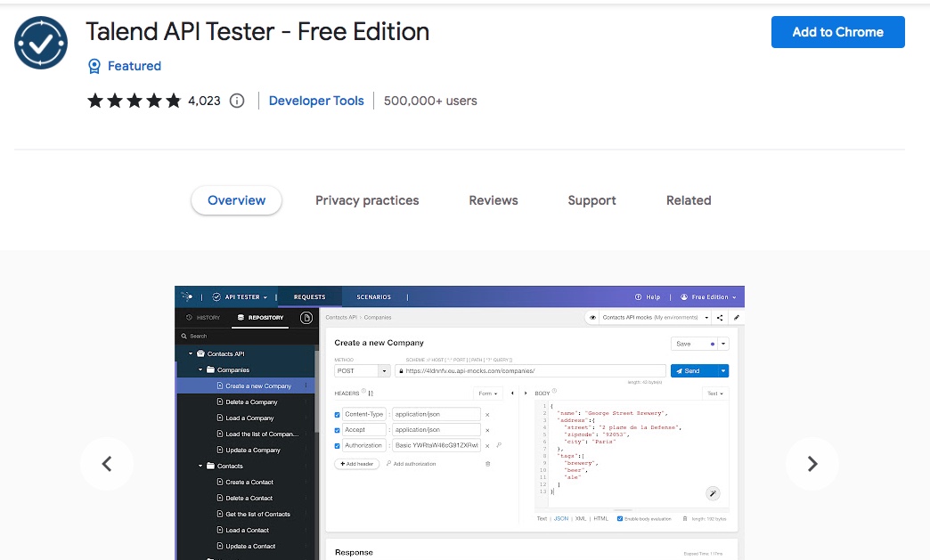Remove the Authorization header with its X
The height and width of the screenshot is (560, 930).
pos(487,446)
